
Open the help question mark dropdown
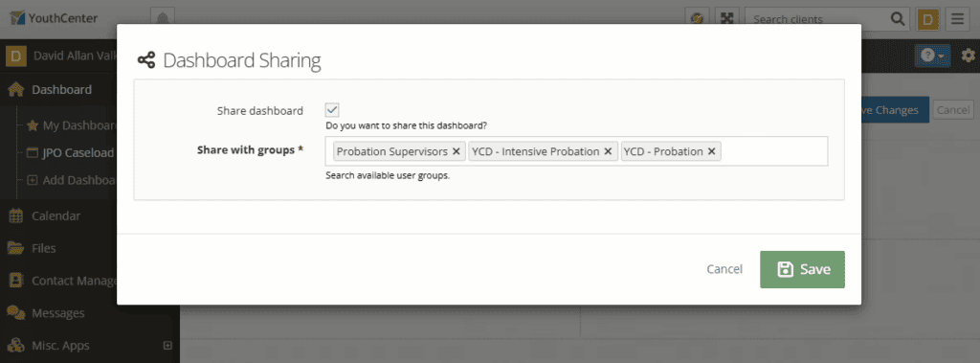pos(932,56)
